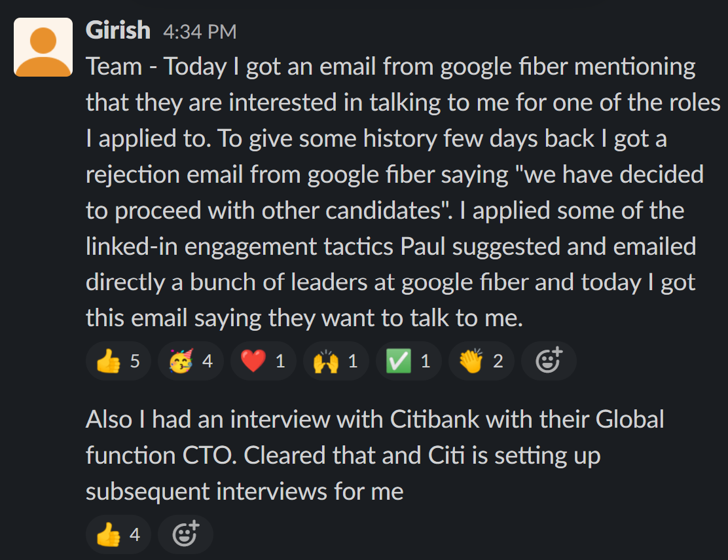This screenshot has width=728, height=560.
Task: Add a reaction to the google fiber message
Action: [549, 361]
